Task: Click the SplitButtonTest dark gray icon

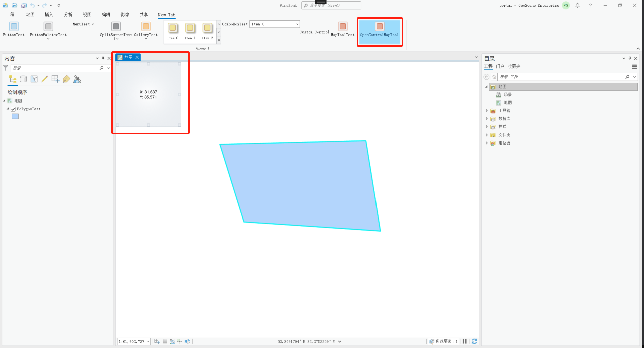Action: pyautogui.click(x=116, y=26)
